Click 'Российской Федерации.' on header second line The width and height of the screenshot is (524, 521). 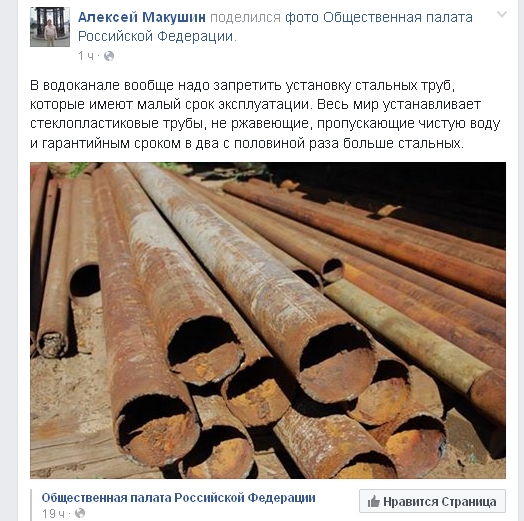tap(157, 36)
